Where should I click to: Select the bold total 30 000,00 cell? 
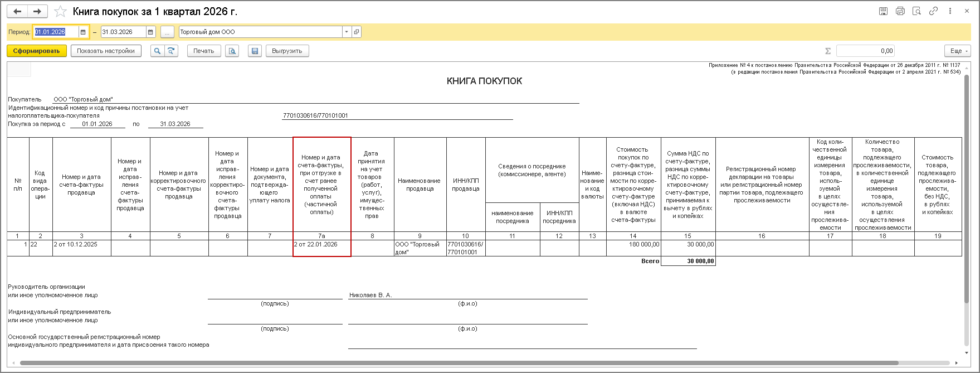(688, 261)
